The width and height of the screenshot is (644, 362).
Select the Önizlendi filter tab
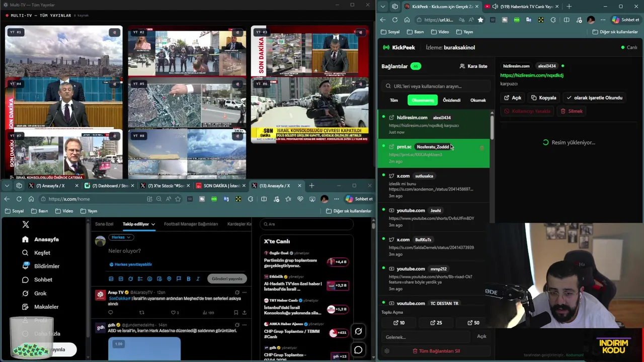click(451, 100)
